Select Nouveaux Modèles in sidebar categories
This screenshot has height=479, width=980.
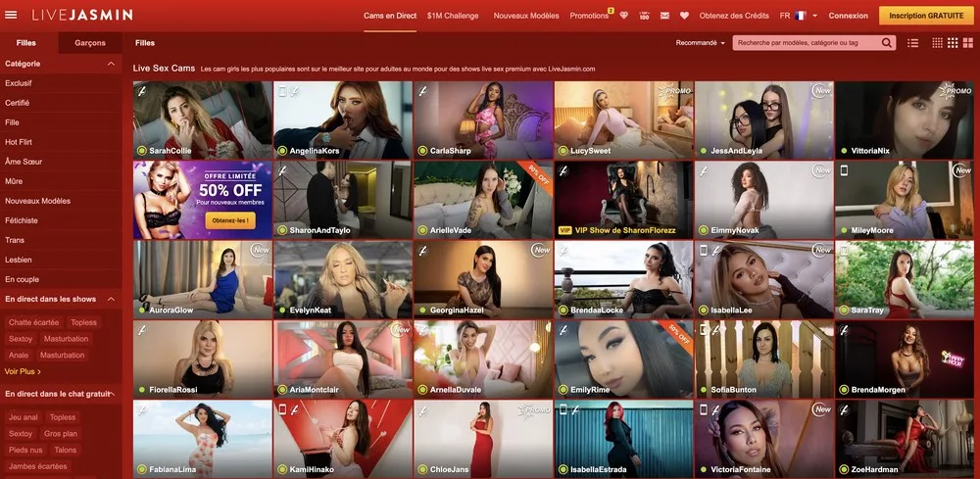[x=37, y=201]
